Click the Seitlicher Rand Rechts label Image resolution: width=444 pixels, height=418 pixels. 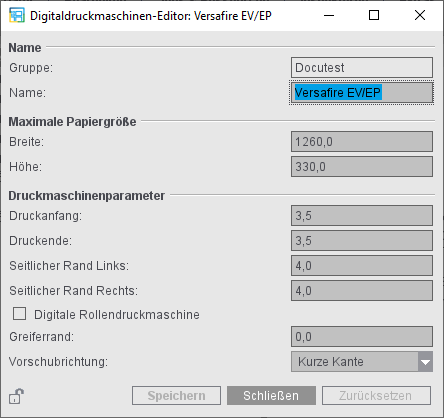pyautogui.click(x=73, y=291)
